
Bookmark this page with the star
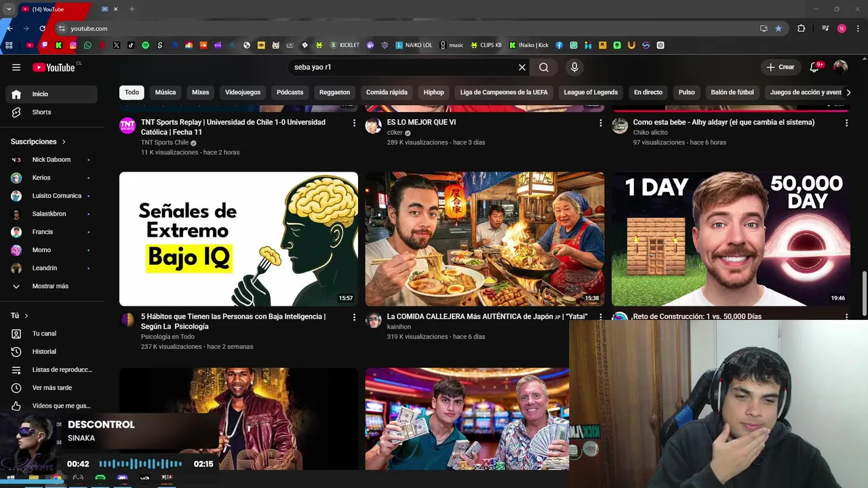778,28
